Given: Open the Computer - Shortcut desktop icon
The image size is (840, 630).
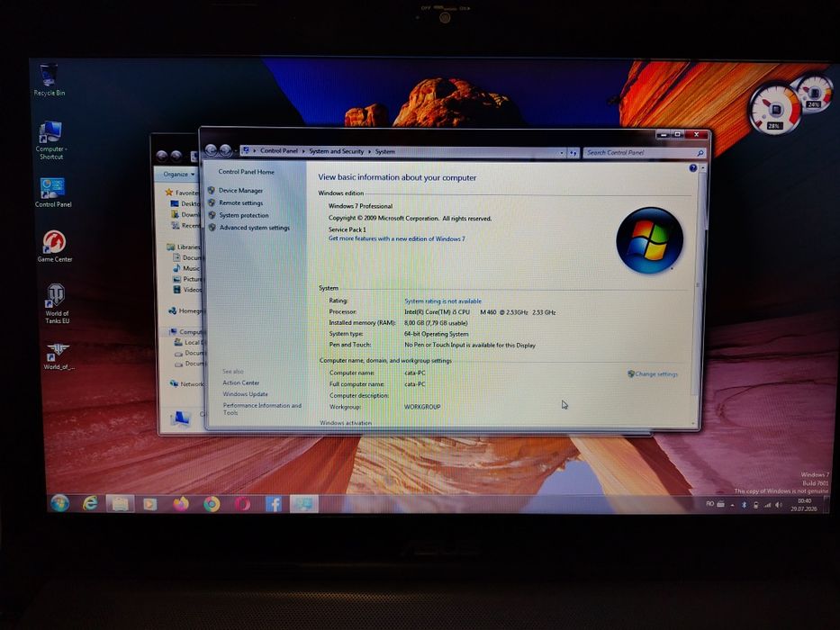Looking at the screenshot, I should point(50,139).
